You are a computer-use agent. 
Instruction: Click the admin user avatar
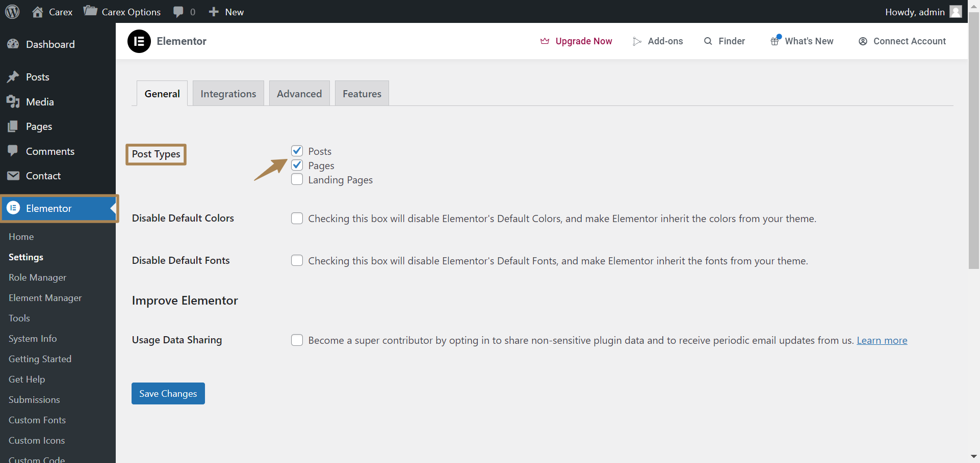[x=956, y=12]
